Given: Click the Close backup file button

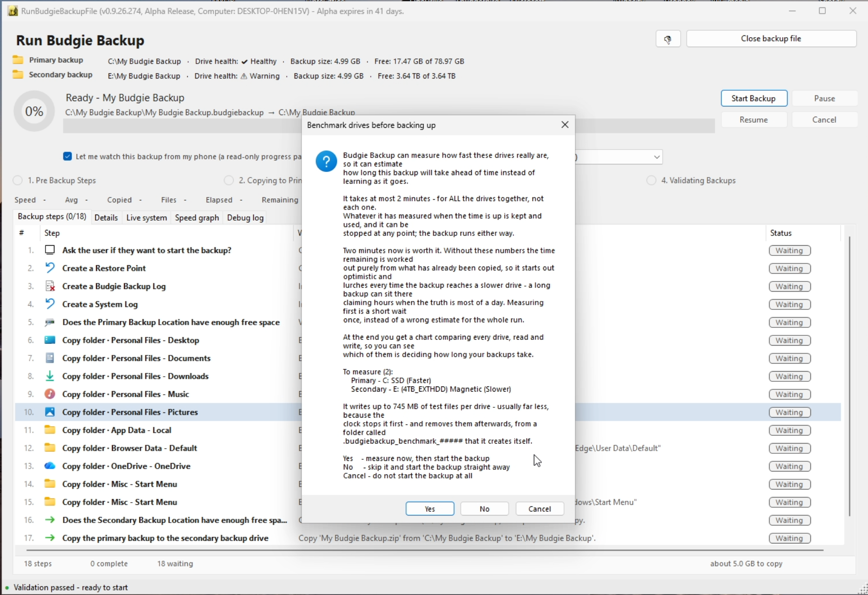Looking at the screenshot, I should (771, 39).
